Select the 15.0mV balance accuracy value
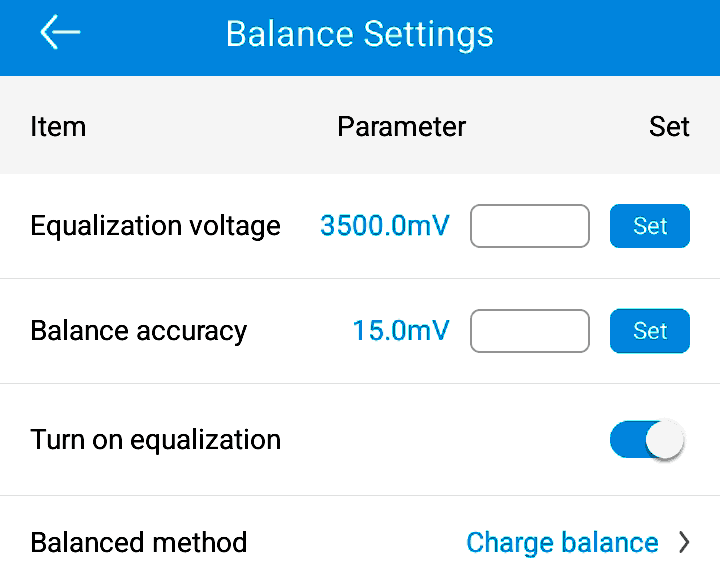 pyautogui.click(x=401, y=331)
